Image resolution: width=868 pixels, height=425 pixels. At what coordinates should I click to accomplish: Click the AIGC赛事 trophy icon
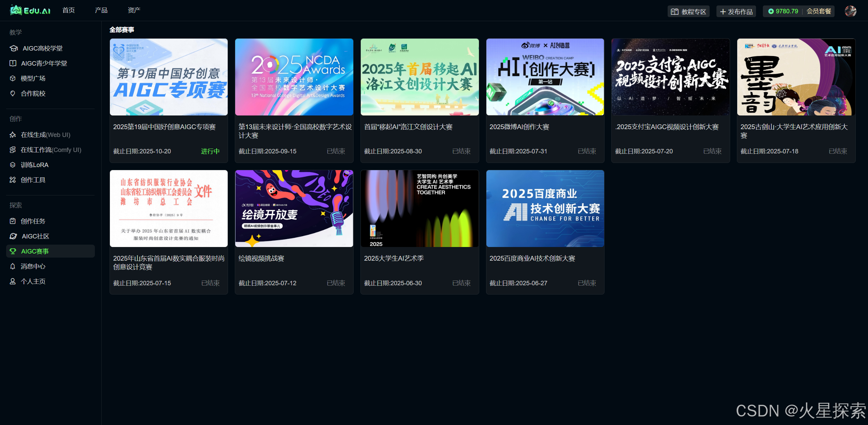point(13,251)
